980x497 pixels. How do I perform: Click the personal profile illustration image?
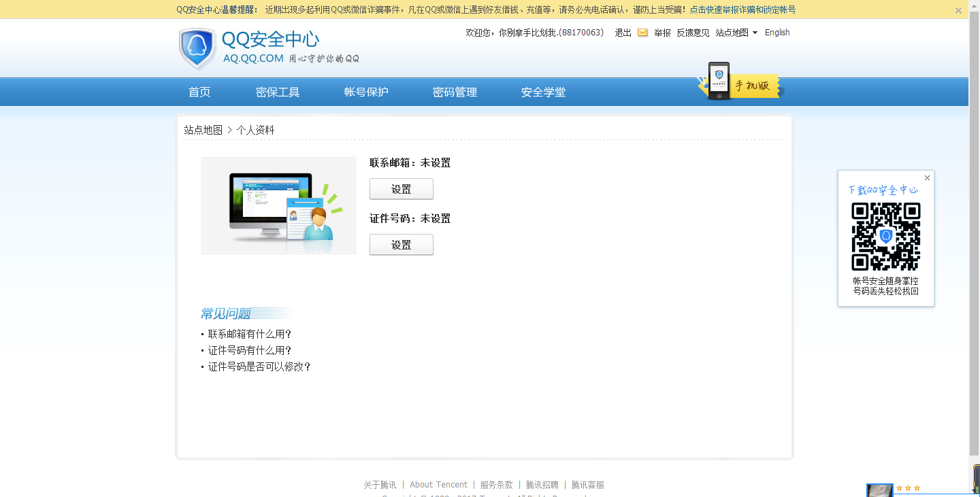click(278, 206)
